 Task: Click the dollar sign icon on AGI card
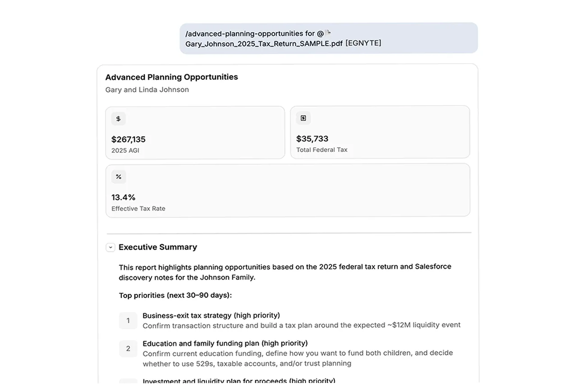pyautogui.click(x=119, y=119)
